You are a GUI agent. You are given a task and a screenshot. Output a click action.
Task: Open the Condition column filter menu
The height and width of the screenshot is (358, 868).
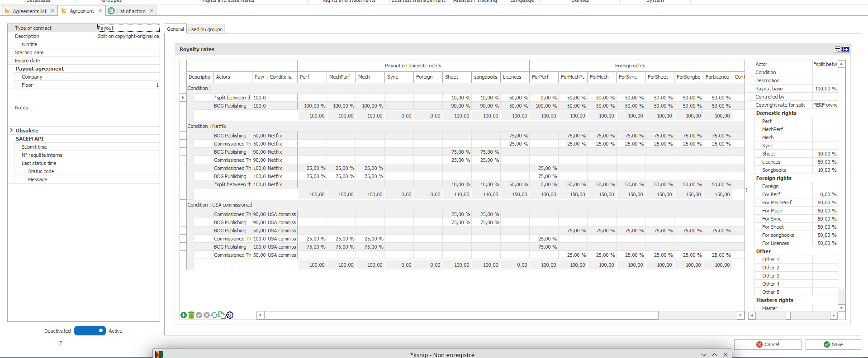(290, 77)
